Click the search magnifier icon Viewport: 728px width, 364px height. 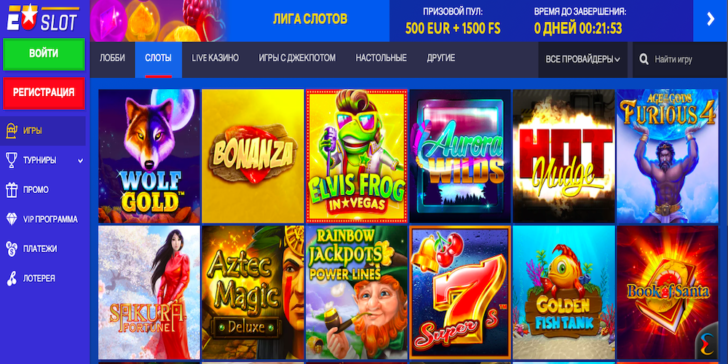644,59
